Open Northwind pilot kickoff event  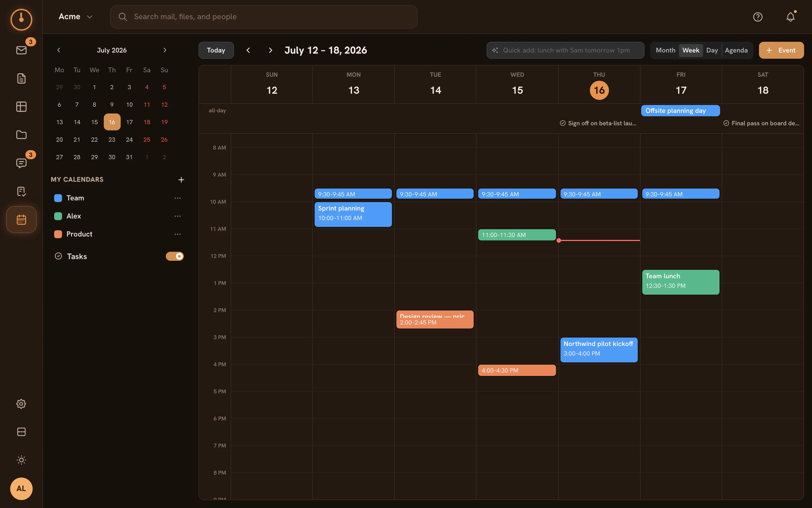point(599,350)
